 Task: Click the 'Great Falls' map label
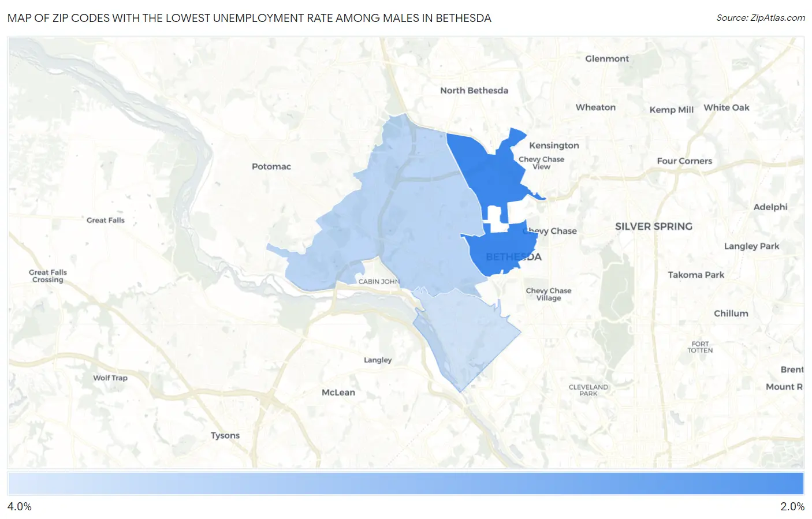(x=106, y=220)
